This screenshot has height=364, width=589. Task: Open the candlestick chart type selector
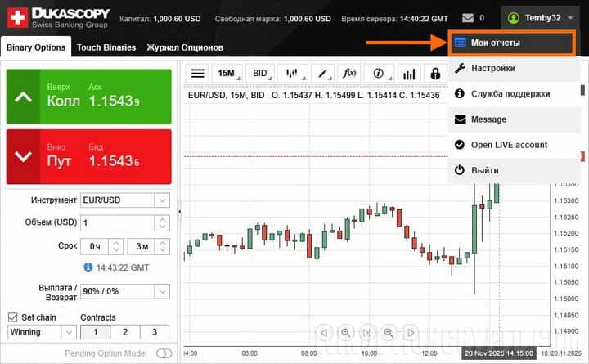(x=292, y=73)
